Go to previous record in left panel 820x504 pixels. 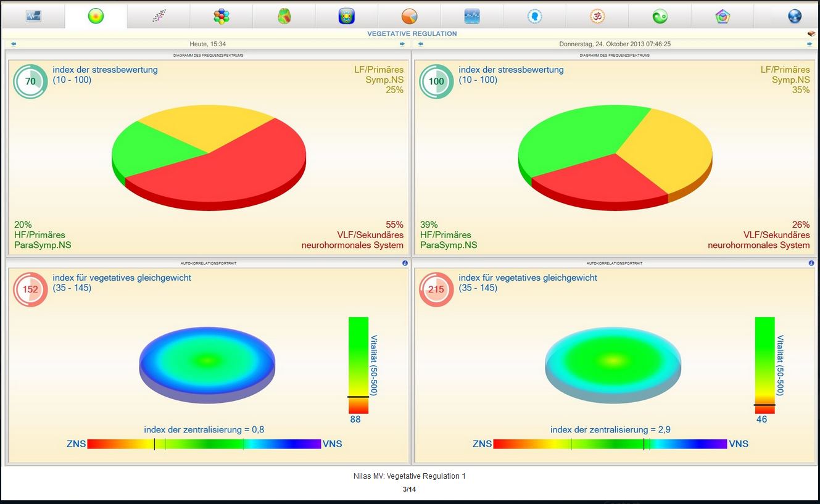pos(14,44)
